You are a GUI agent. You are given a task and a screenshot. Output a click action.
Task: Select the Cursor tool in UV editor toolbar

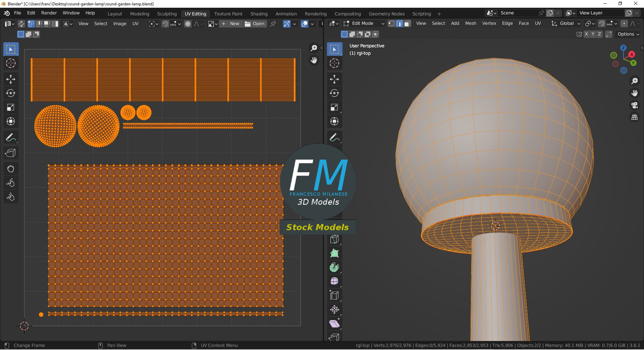(x=11, y=63)
